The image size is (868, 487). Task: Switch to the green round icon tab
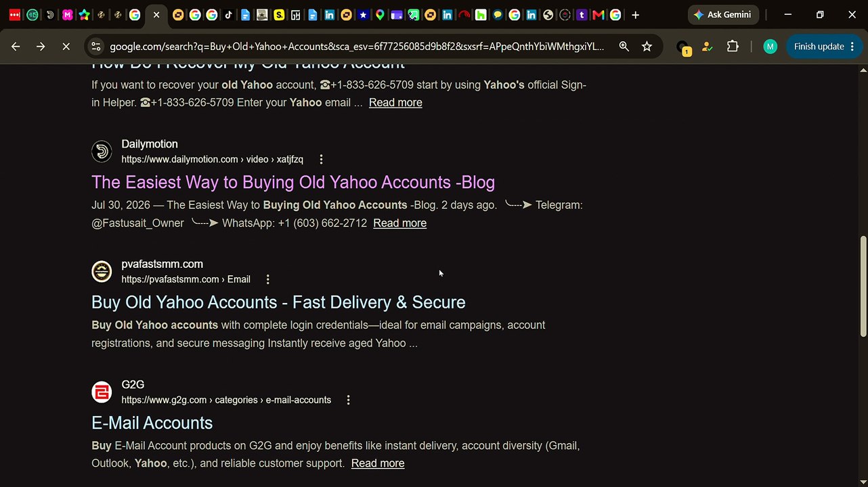coord(32,15)
